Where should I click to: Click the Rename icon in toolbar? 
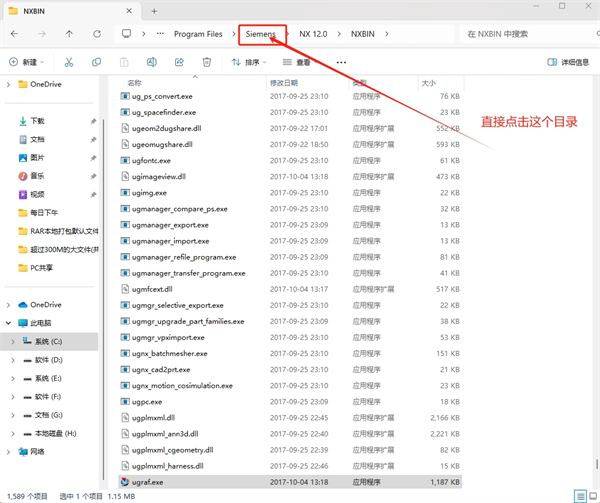151,62
